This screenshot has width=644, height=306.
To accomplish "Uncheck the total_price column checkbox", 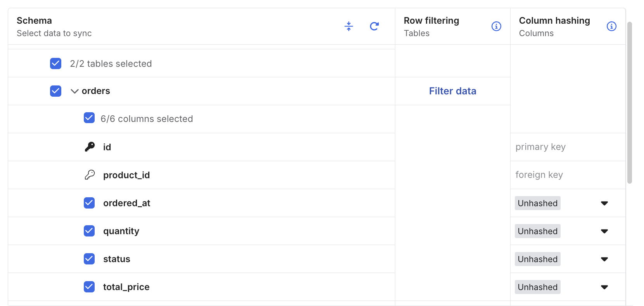I will pyautogui.click(x=89, y=287).
